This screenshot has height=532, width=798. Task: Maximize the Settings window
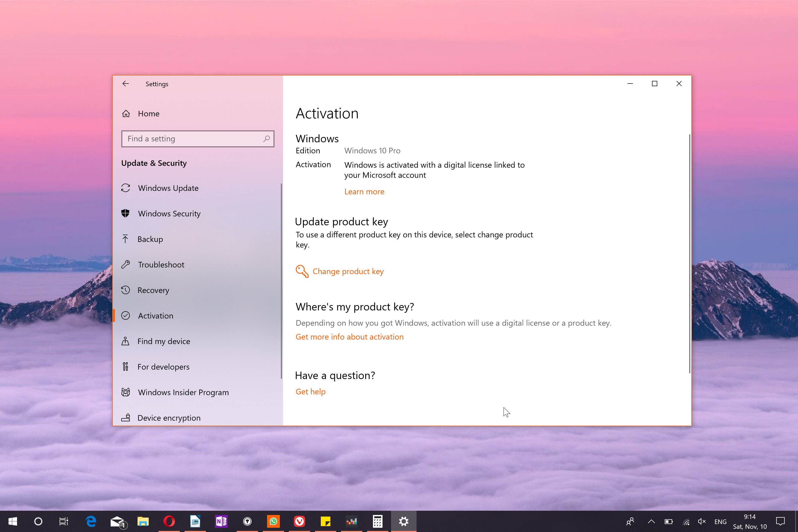pos(654,84)
